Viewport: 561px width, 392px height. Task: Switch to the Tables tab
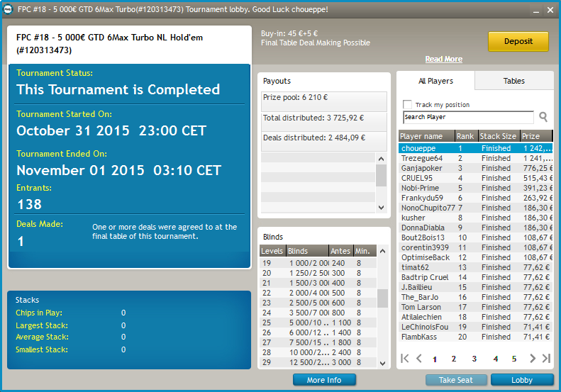[x=513, y=81]
